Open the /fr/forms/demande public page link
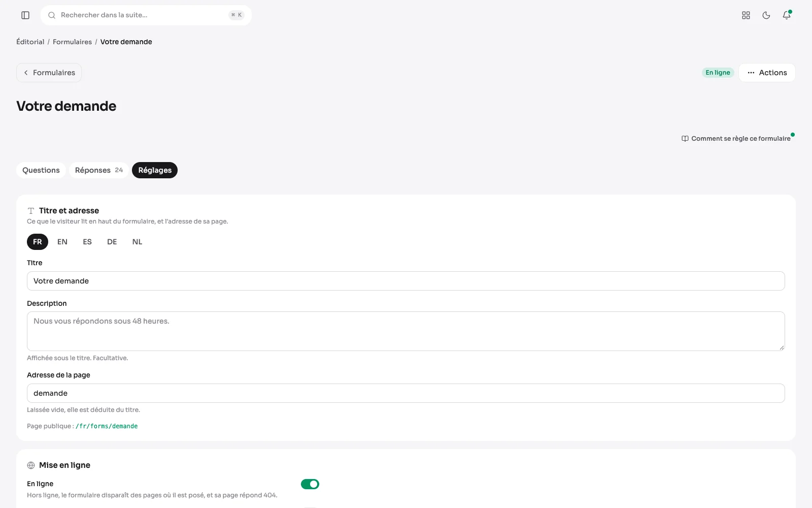This screenshot has height=508, width=812. (x=107, y=426)
